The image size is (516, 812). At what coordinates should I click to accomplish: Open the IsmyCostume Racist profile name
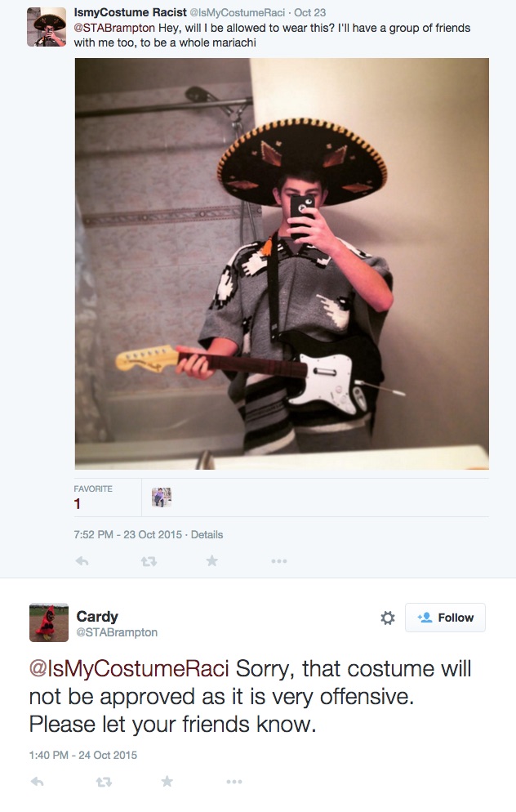pyautogui.click(x=131, y=12)
